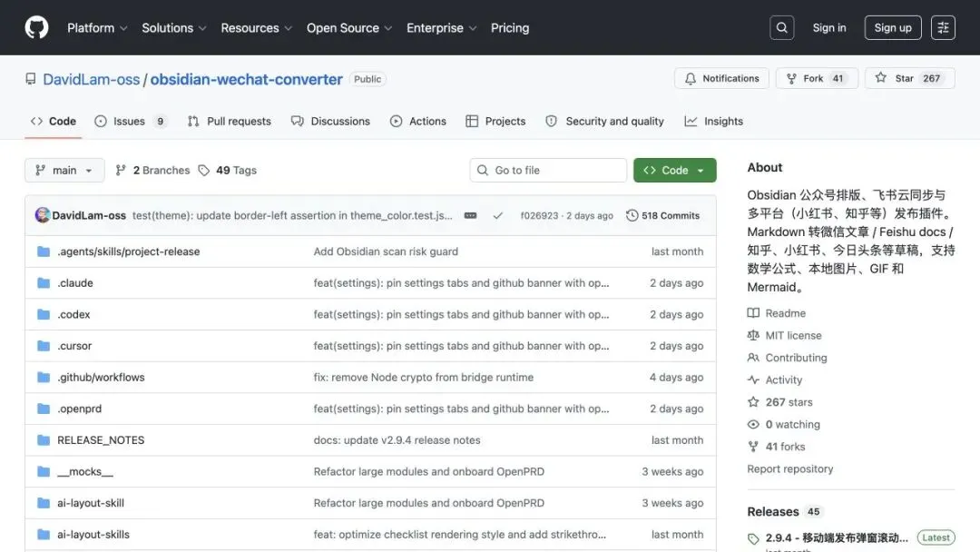
Task: Click the folder icon beside RELEASE_NOTES
Action: tap(44, 440)
